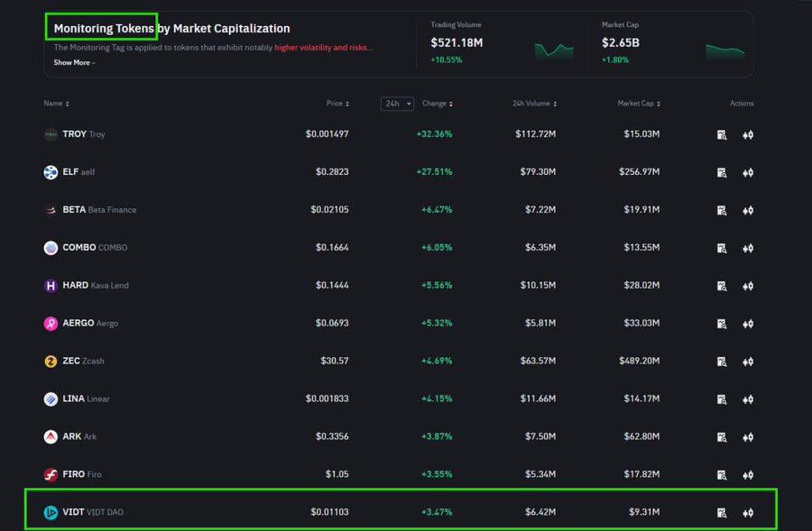
Task: Click the $62.80M ARK market cap
Action: [641, 436]
